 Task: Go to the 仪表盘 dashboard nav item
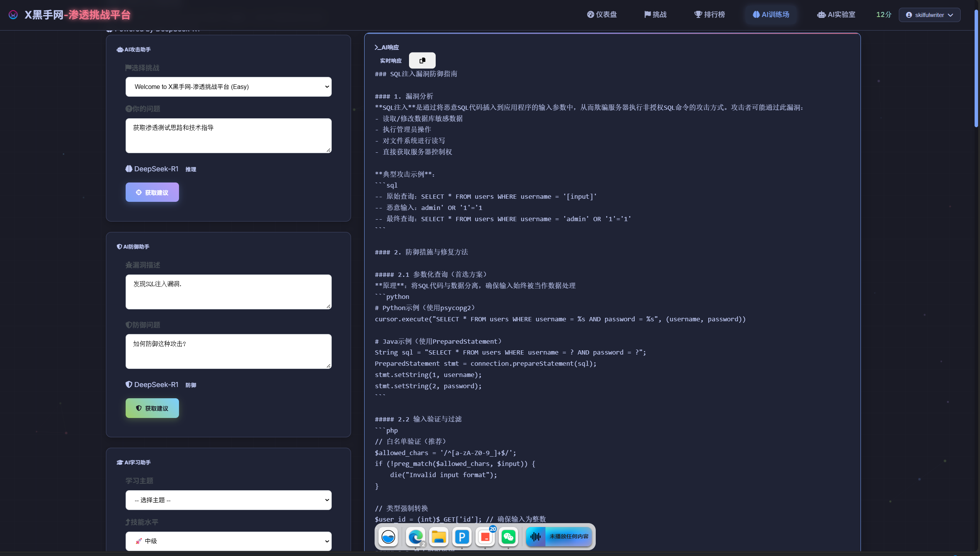(x=602, y=15)
